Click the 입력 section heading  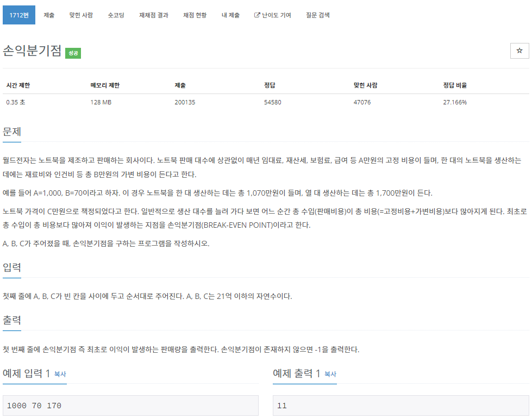click(12, 267)
